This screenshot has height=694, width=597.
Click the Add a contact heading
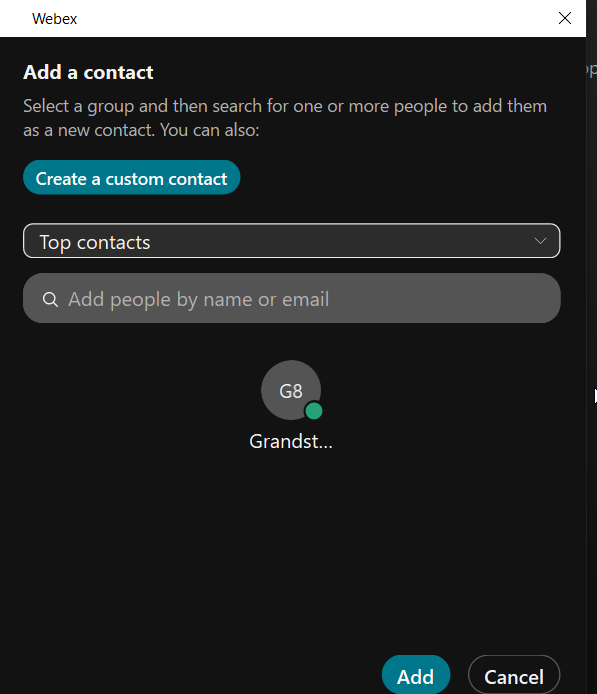(88, 72)
